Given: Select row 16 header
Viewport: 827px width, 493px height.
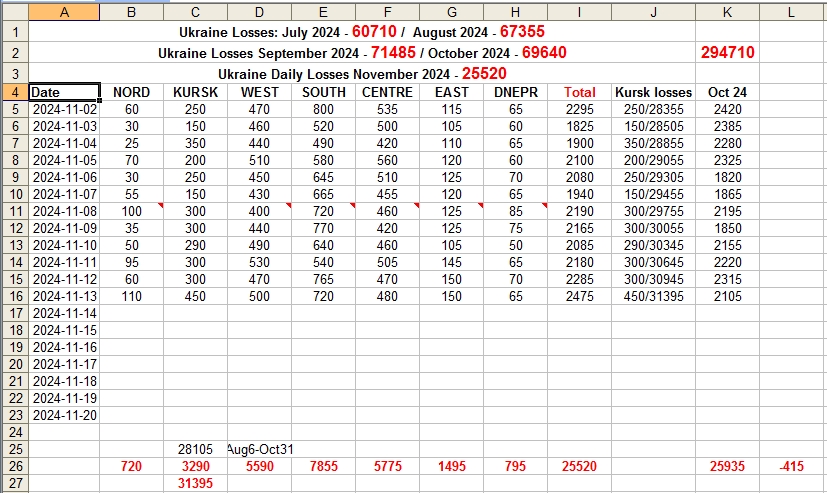Looking at the screenshot, I should [15, 296].
